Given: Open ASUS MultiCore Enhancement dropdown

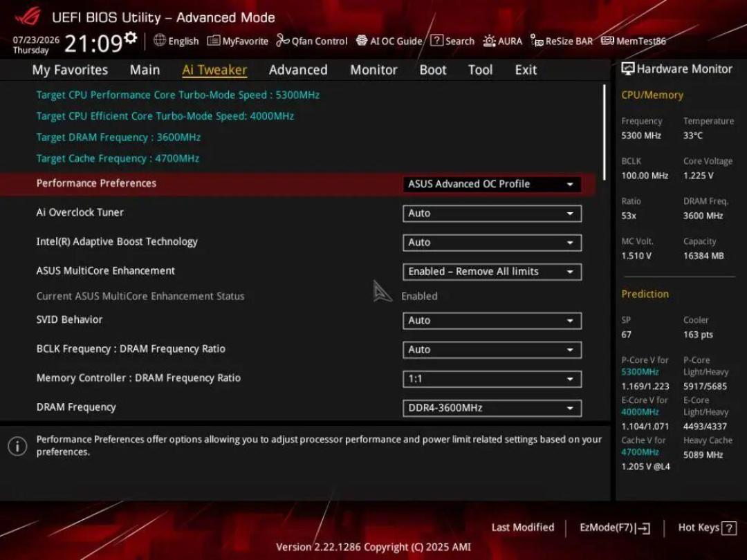Looking at the screenshot, I should tap(492, 272).
